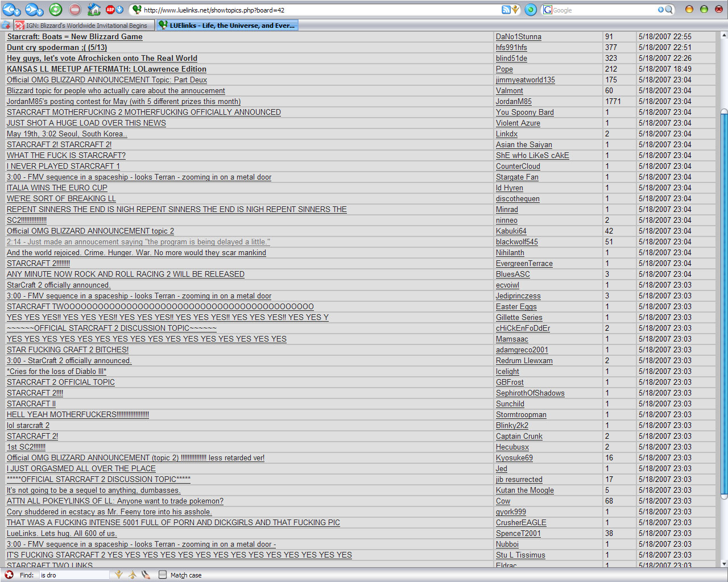Viewport: 728px width, 582px height.
Task: Click the red Stop loading icon
Action: [75, 9]
